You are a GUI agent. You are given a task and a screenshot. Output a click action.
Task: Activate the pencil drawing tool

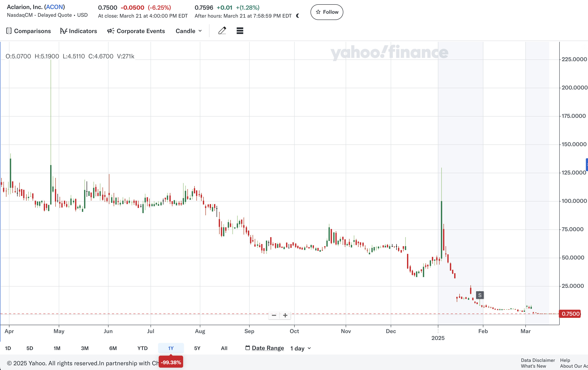pos(222,31)
